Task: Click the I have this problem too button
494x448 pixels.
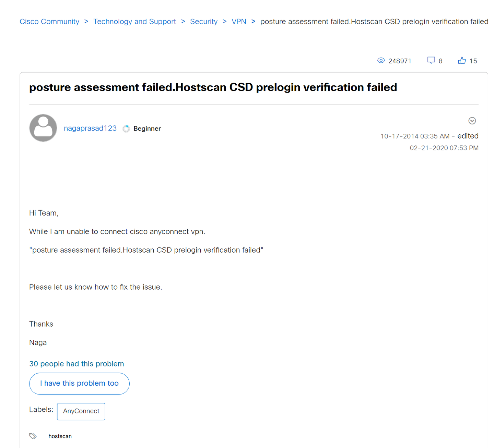Action: click(79, 383)
